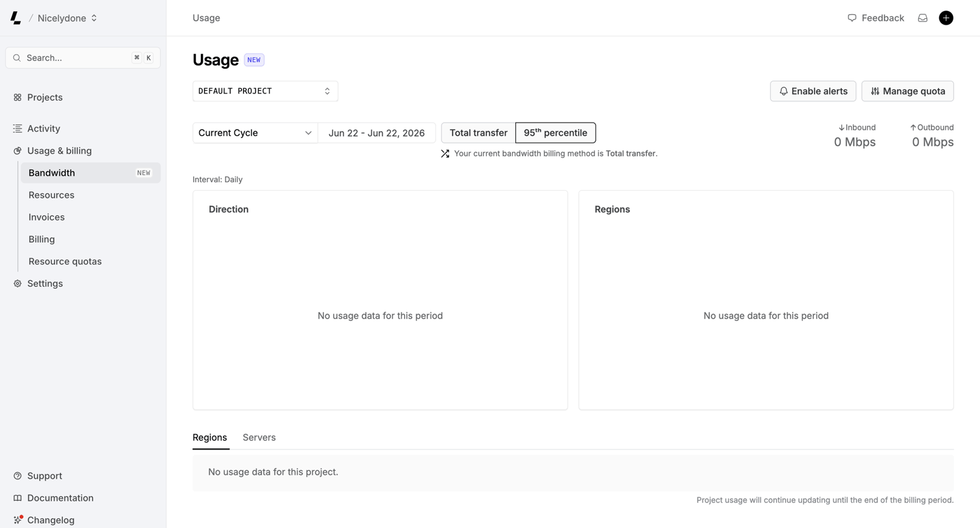The image size is (980, 528).
Task: Click the shuffle icon beside billing method note
Action: (445, 154)
